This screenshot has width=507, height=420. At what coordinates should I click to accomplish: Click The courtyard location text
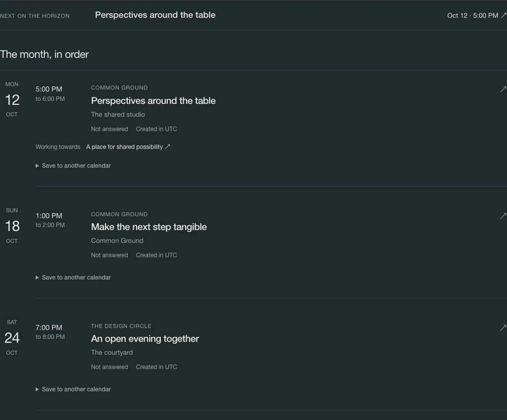(x=112, y=353)
